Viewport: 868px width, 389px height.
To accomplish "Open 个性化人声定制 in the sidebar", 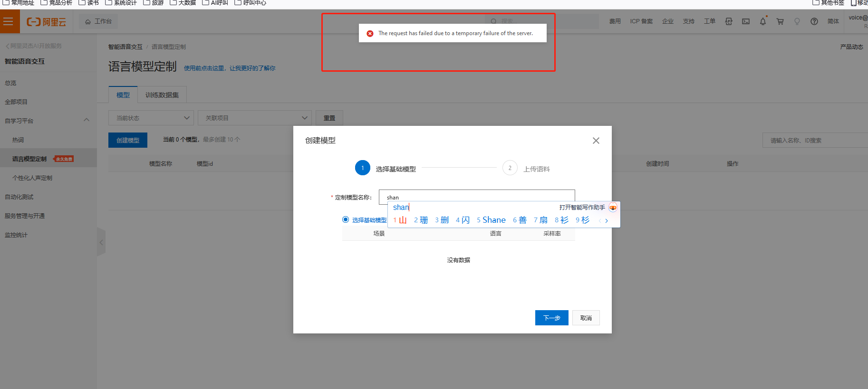I will 32,178.
